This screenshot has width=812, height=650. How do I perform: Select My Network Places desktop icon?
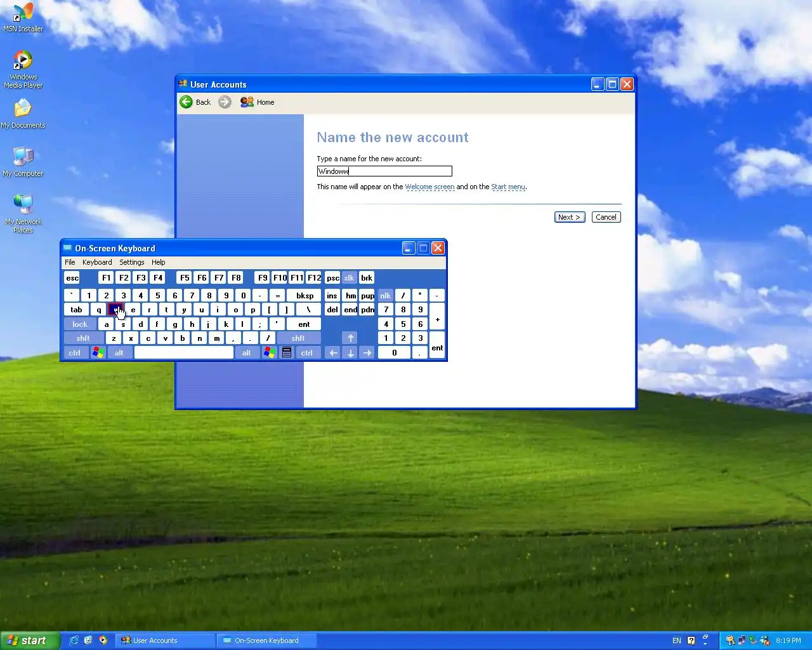23,214
